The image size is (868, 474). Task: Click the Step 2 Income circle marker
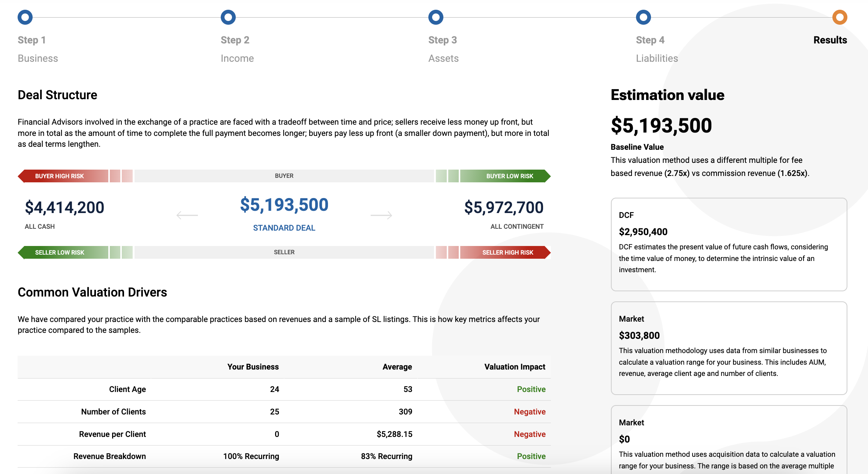[x=228, y=17]
